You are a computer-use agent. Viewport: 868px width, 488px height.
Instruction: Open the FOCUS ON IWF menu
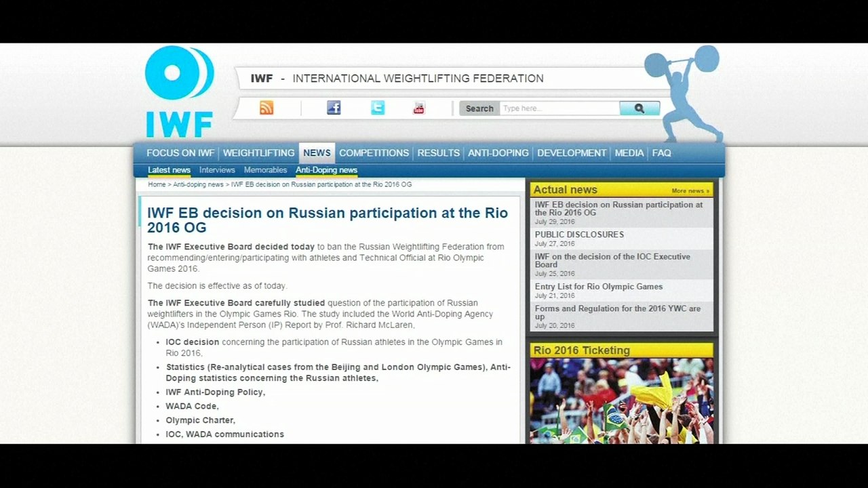pyautogui.click(x=180, y=153)
